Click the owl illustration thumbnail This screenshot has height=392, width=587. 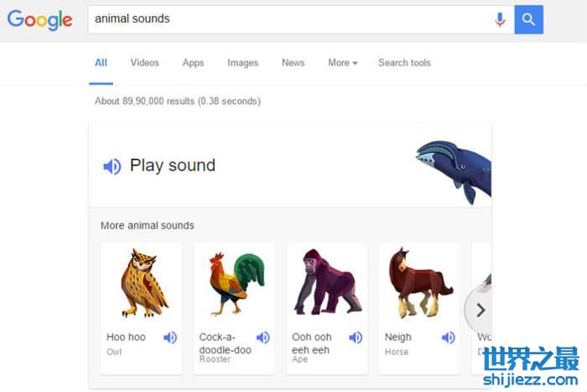point(140,282)
